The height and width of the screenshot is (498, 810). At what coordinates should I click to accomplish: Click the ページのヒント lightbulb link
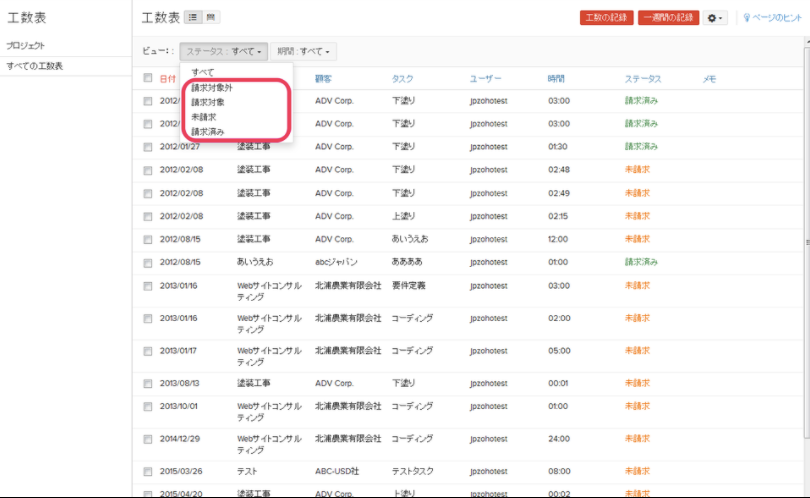771,18
